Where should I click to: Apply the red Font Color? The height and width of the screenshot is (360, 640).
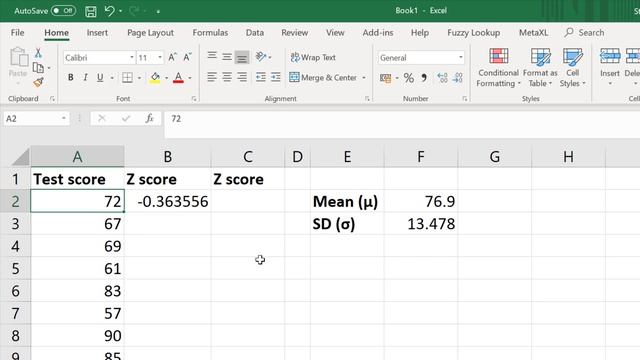click(178, 78)
